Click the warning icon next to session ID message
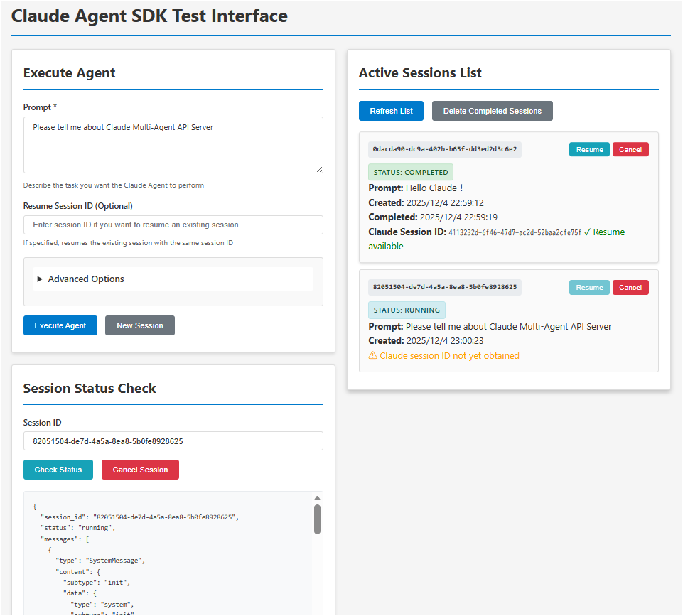The height and width of the screenshot is (616, 683). [x=372, y=355]
